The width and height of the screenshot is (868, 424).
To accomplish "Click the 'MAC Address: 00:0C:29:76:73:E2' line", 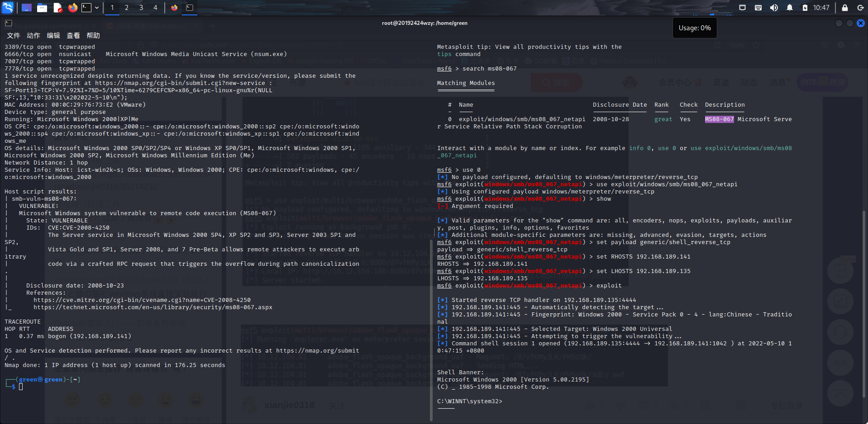I will pyautogui.click(x=75, y=105).
